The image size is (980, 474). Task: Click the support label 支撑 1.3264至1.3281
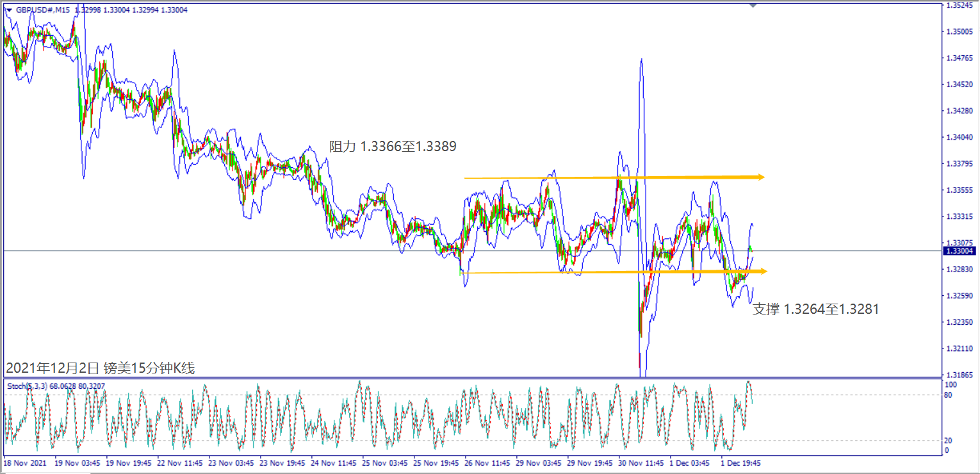click(815, 309)
